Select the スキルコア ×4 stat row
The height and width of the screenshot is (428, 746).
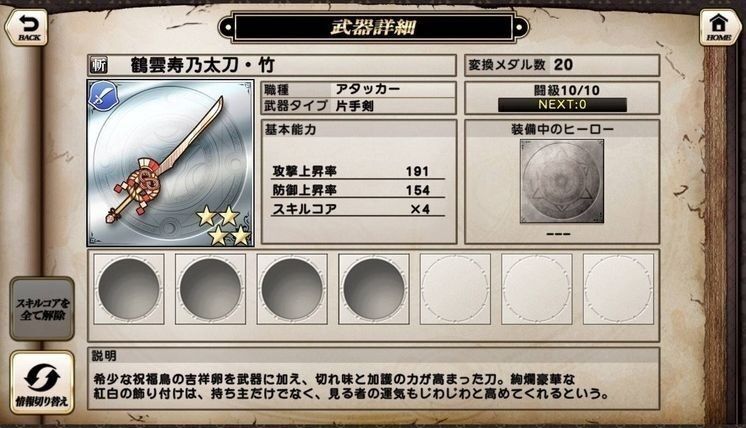pos(358,209)
